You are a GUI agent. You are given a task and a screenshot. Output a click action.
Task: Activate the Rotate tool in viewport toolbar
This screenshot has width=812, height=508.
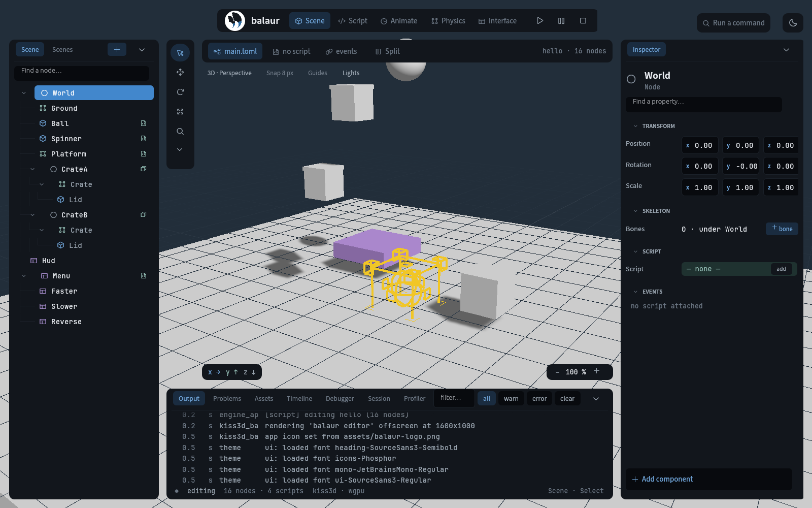[x=180, y=92]
